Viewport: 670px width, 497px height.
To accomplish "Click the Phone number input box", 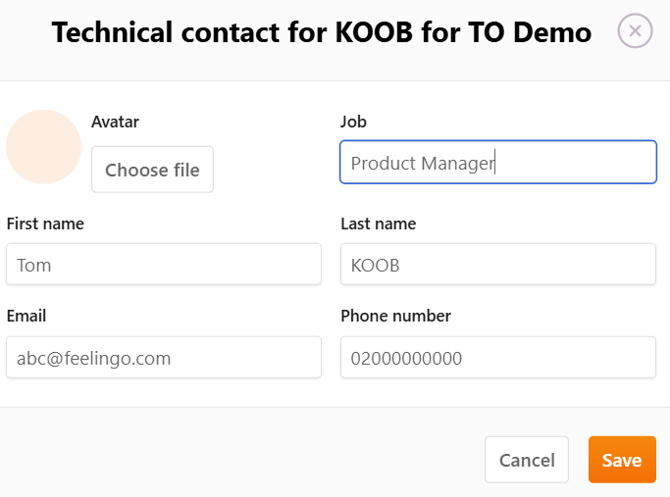I will coord(498,357).
